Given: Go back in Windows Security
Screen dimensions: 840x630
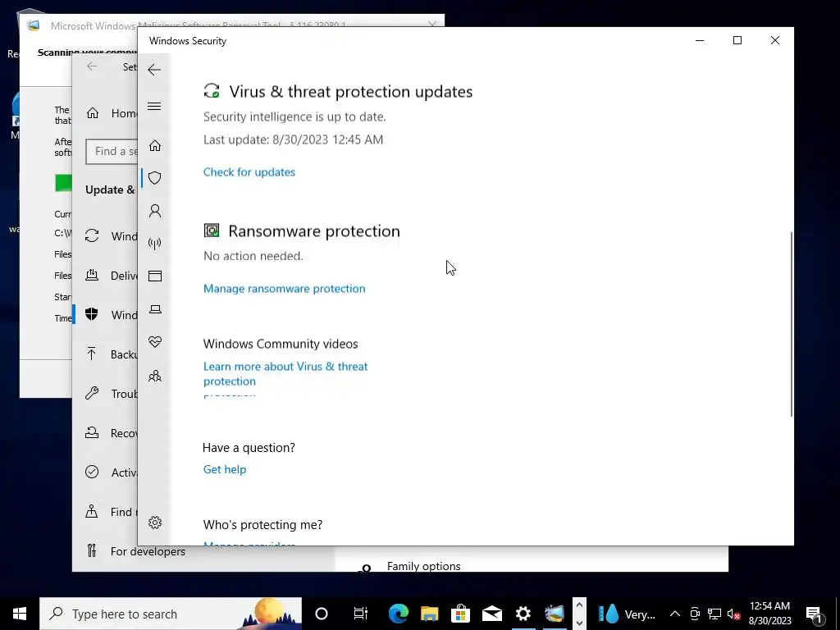Looking at the screenshot, I should pos(154,70).
